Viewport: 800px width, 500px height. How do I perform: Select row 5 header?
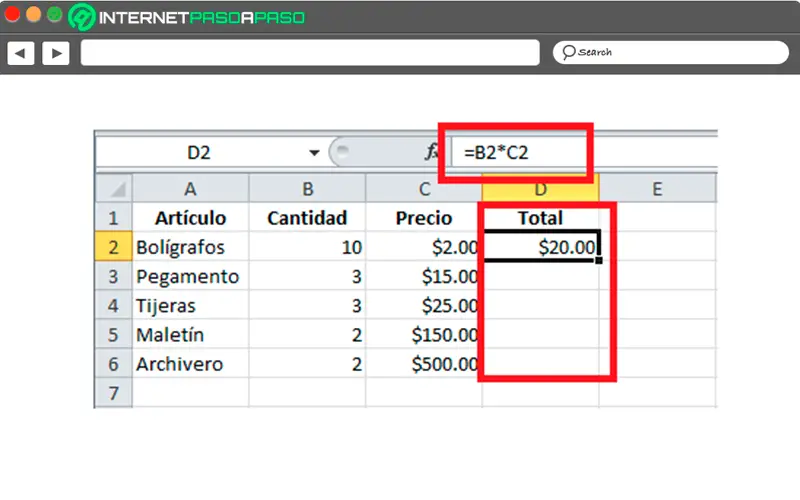[113, 335]
